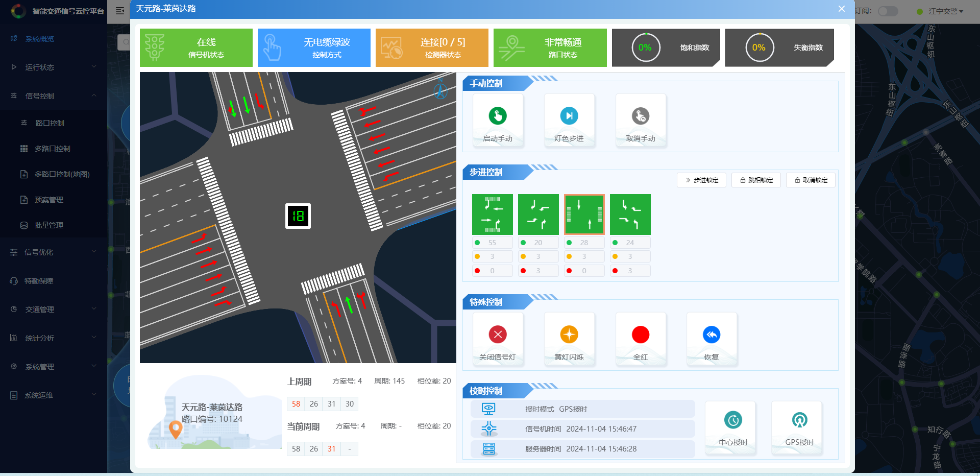Image resolution: width=980 pixels, height=476 pixels.
Task: Open 路口控制 in the sidebar
Action: click(50, 123)
